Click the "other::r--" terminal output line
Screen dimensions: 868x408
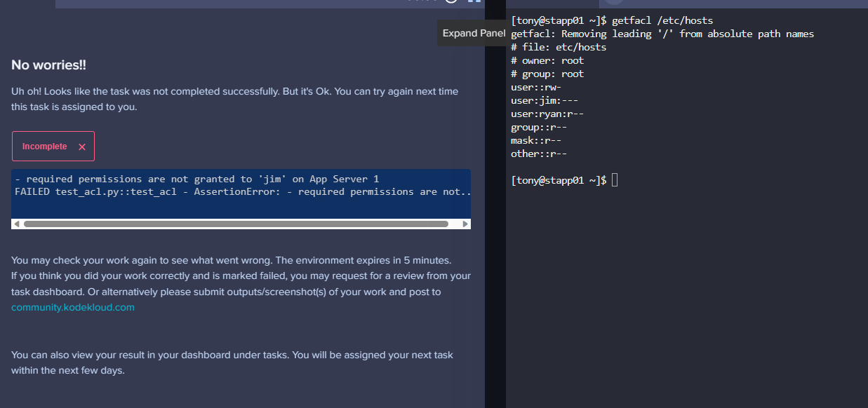(539, 154)
